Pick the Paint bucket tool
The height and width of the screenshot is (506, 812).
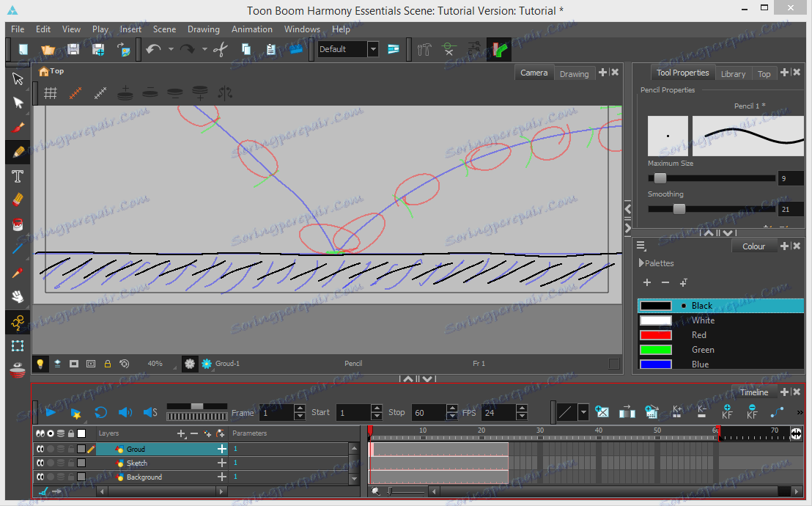(x=18, y=224)
